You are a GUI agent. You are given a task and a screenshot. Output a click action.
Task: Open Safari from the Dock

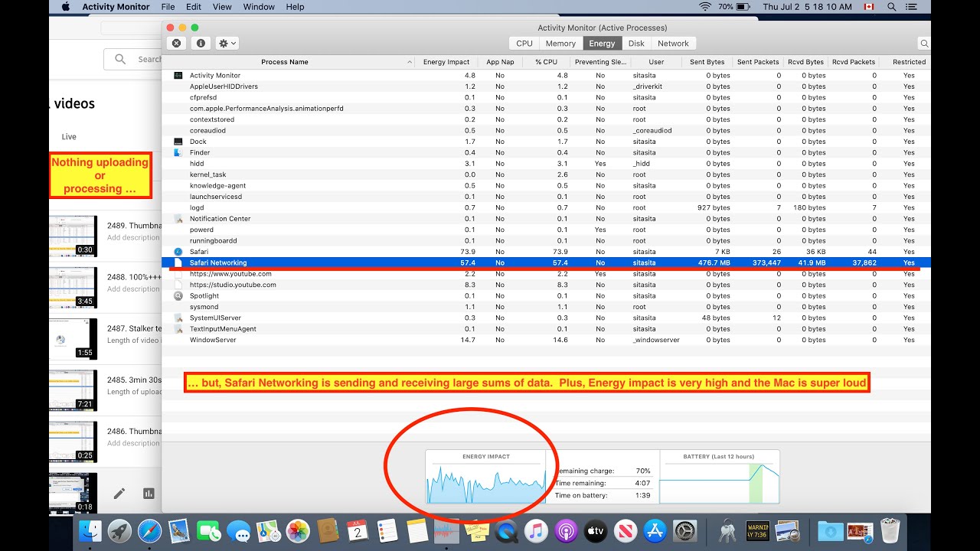point(149,531)
